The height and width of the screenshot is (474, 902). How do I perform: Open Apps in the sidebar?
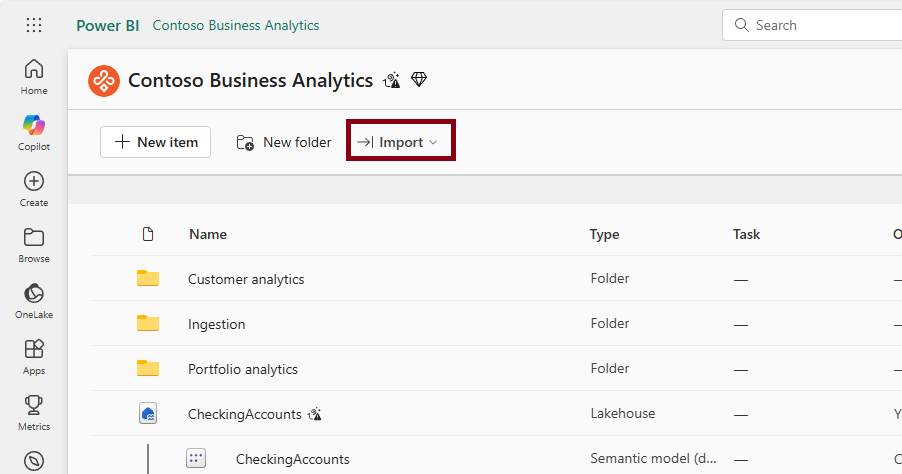click(34, 357)
